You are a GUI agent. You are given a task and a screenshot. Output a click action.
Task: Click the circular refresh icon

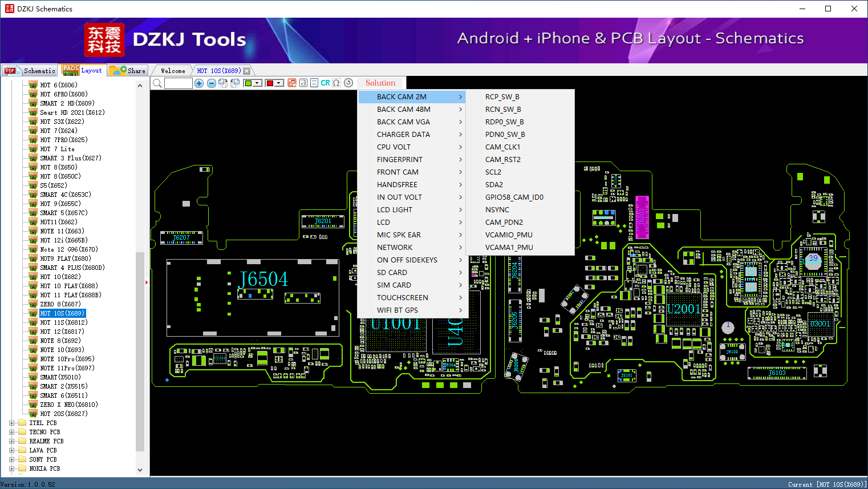(348, 83)
